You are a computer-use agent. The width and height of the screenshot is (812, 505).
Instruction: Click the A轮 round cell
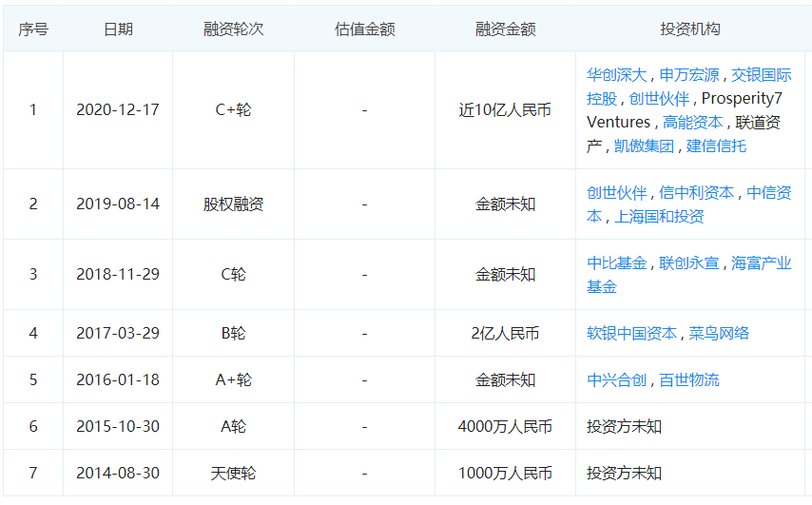(234, 427)
